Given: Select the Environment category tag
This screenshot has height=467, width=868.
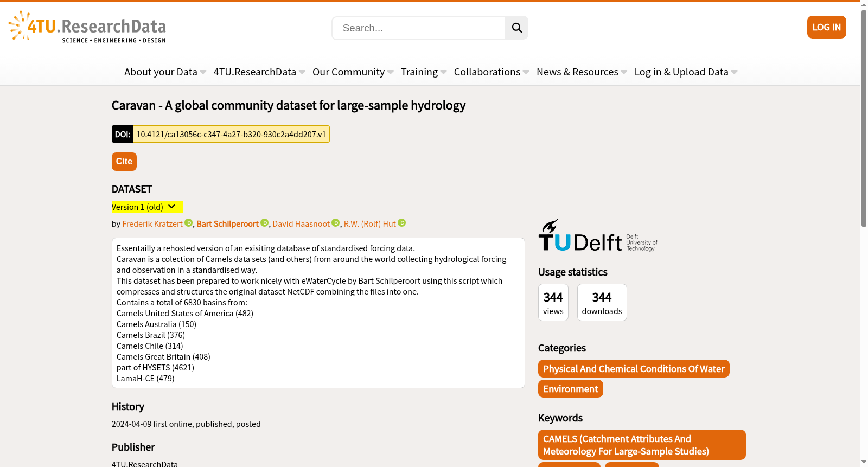Looking at the screenshot, I should click(571, 389).
